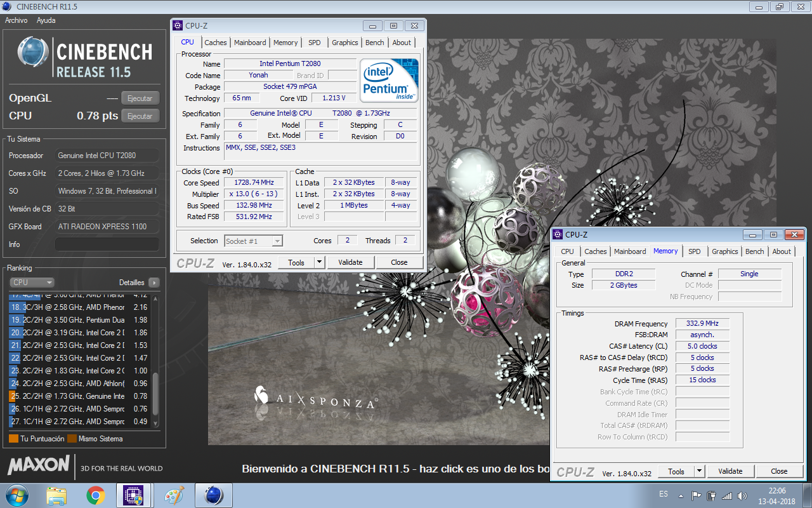812x508 pixels.
Task: Click the Show desktop strip on the taskbar
Action: 808,495
